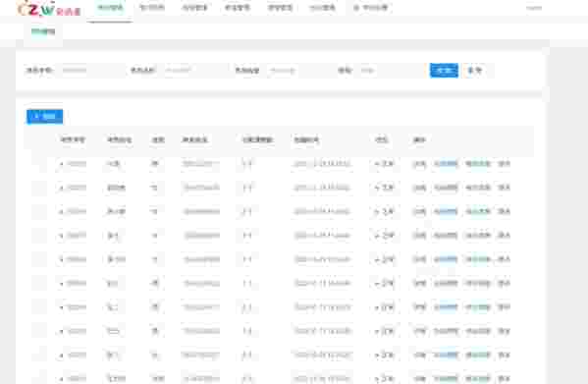Open the fifth top navigation menu item
This screenshot has height=384, width=588.
click(x=280, y=8)
